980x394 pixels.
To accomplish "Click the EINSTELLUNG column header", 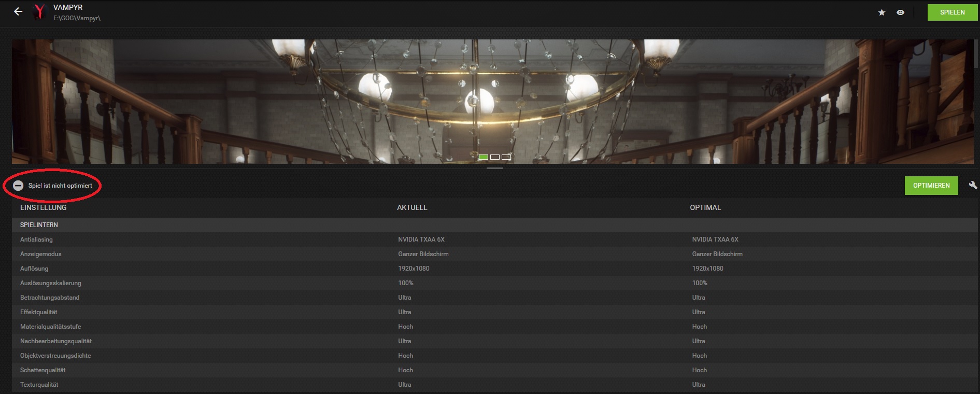I will tap(44, 207).
